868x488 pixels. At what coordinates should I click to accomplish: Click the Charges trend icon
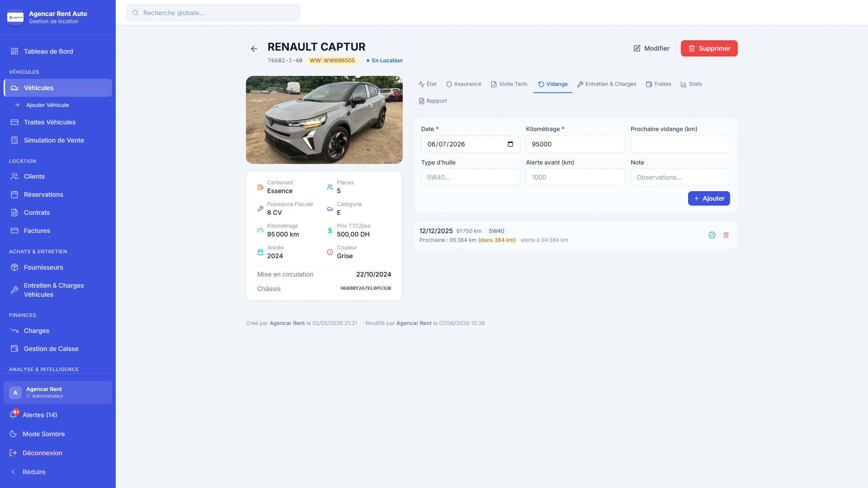tap(14, 330)
